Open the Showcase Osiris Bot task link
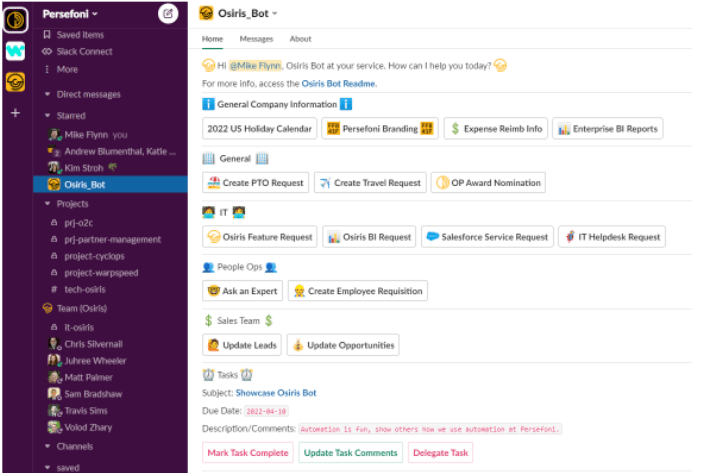Viewport: 720px width, 473px height. coord(276,393)
